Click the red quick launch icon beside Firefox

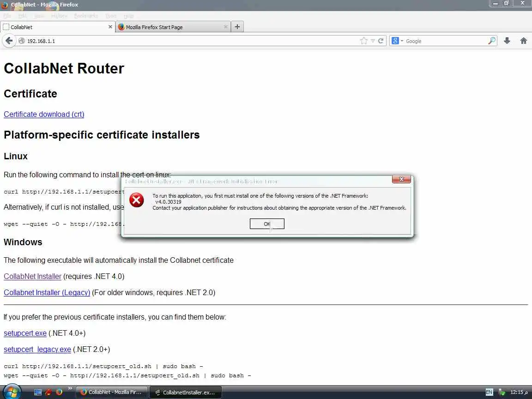click(48, 392)
